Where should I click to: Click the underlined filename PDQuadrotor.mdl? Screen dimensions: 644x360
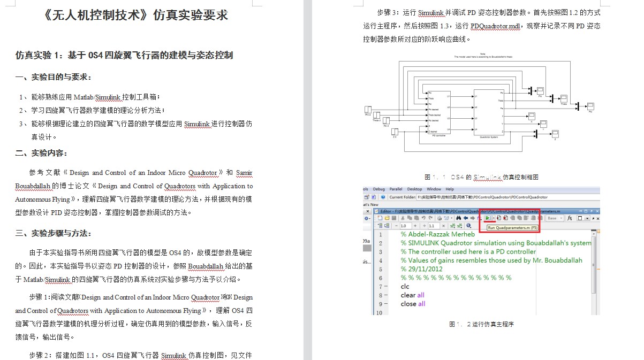[495, 26]
